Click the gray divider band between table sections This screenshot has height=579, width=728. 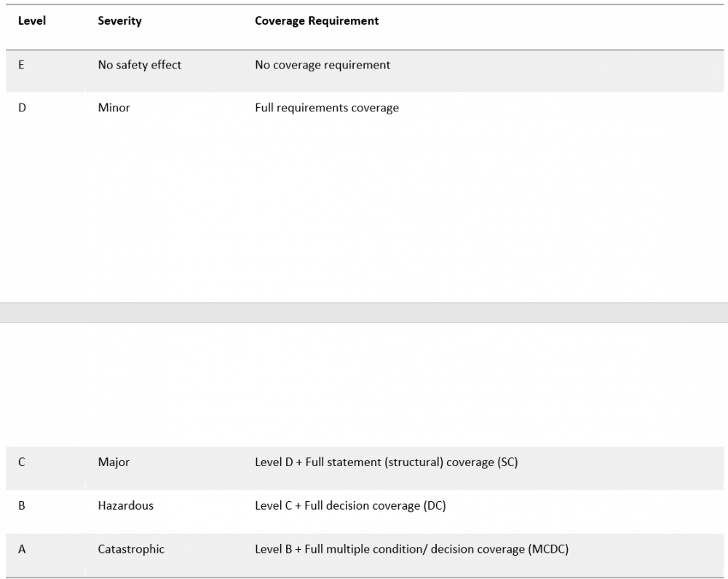[364, 312]
